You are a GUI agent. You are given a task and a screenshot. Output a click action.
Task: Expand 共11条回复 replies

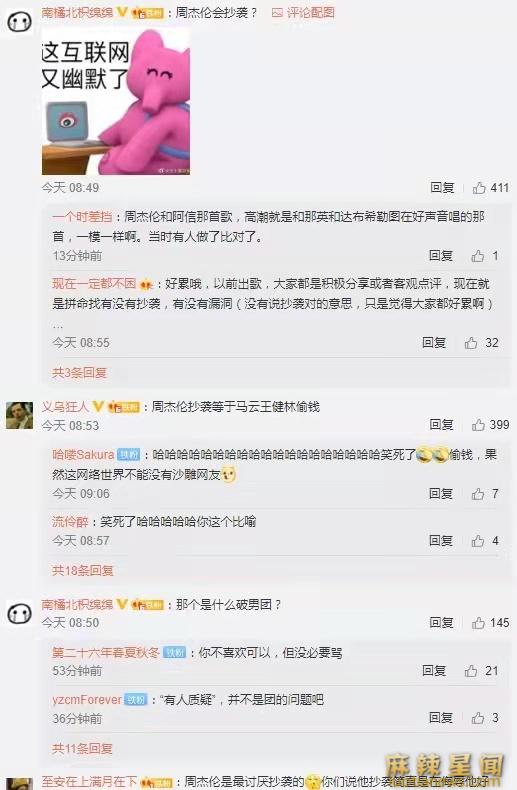(x=82, y=749)
